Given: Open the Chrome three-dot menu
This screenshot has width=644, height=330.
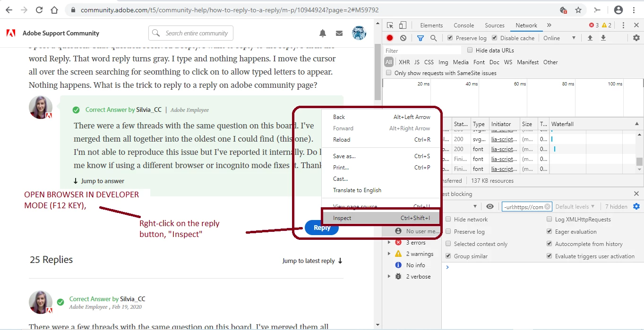Looking at the screenshot, I should (634, 10).
